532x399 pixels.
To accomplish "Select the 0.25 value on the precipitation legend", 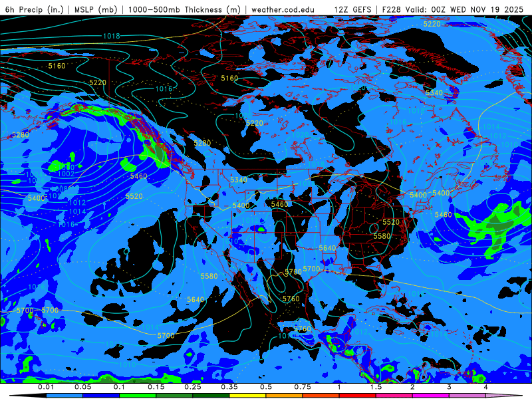I will 193,387.
